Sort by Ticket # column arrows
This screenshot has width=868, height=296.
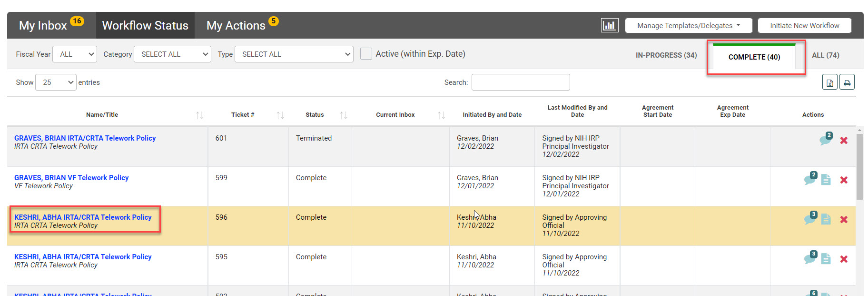pyautogui.click(x=280, y=115)
